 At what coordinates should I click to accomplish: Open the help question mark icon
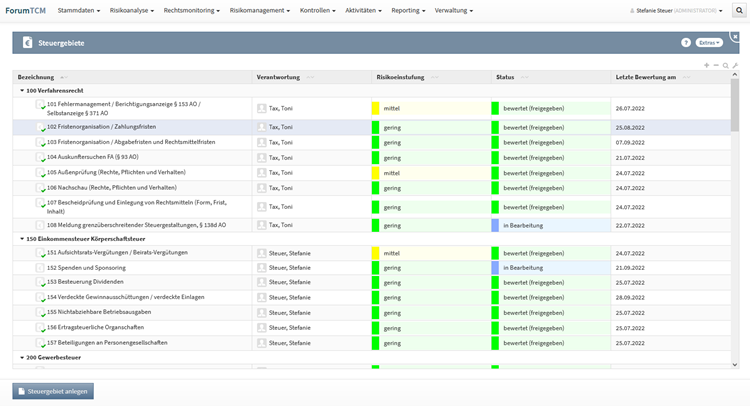(686, 43)
